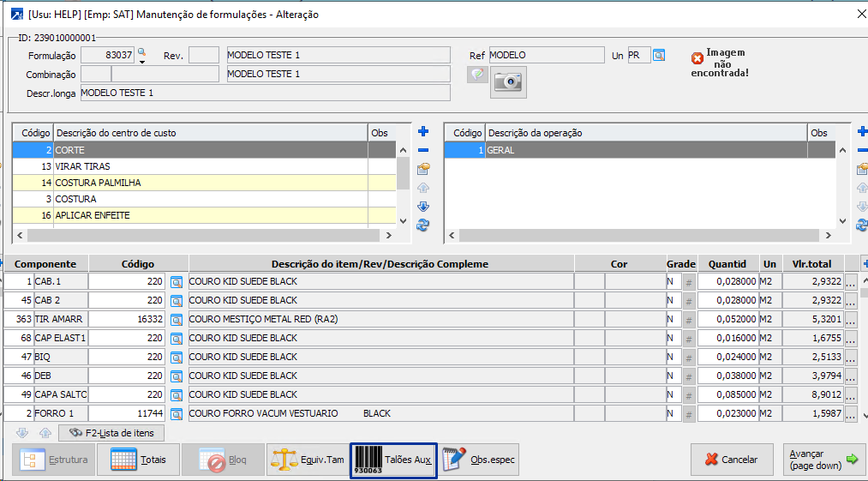Image resolution: width=868 pixels, height=481 pixels.
Task: Click Descrição da operação header
Action: point(646,133)
